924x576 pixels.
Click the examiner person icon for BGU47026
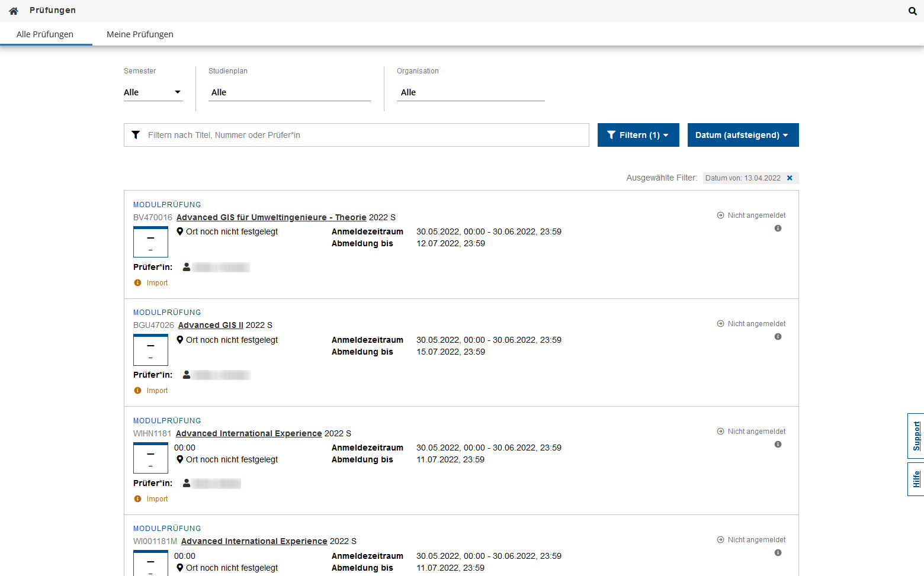(187, 375)
